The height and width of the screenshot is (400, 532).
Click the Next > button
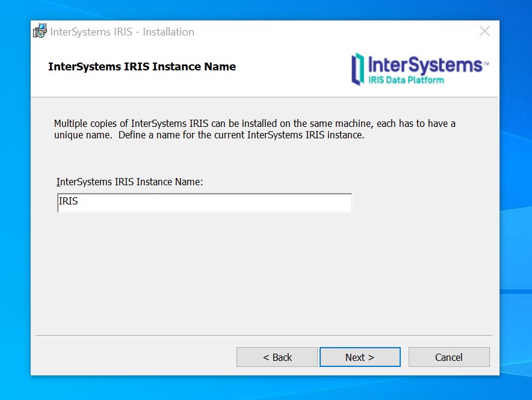coord(360,357)
